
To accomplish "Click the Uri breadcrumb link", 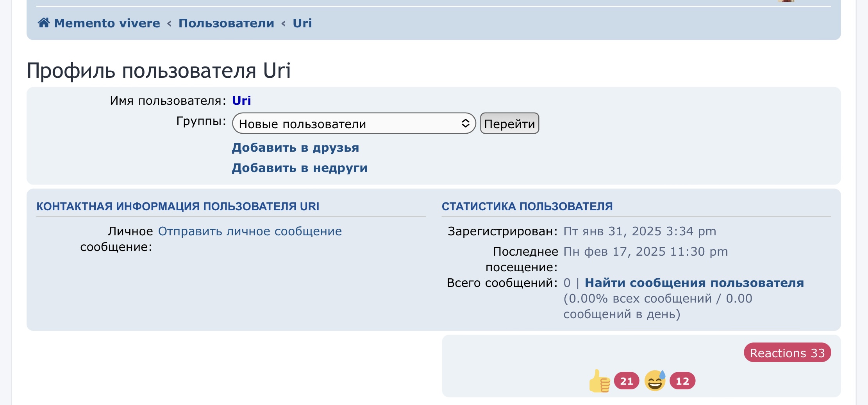I will [x=302, y=23].
